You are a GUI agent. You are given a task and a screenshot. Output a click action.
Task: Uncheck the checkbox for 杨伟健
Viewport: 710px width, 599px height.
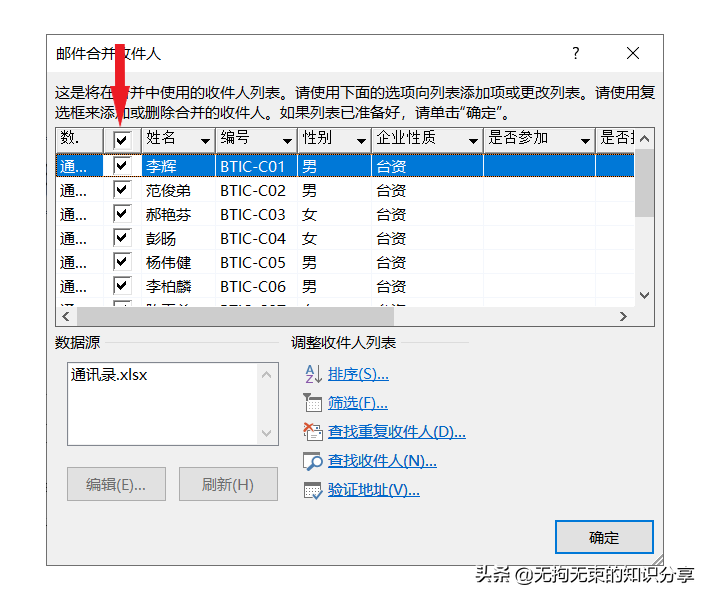122,261
